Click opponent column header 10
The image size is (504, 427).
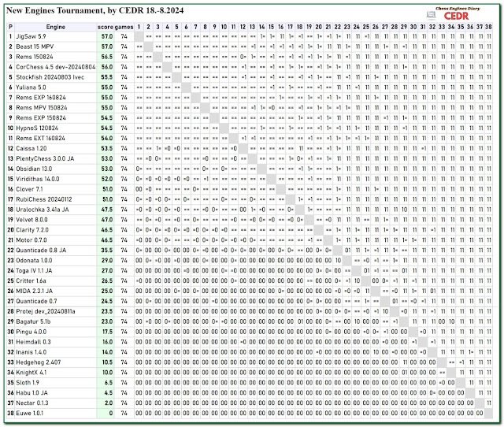coord(224,27)
